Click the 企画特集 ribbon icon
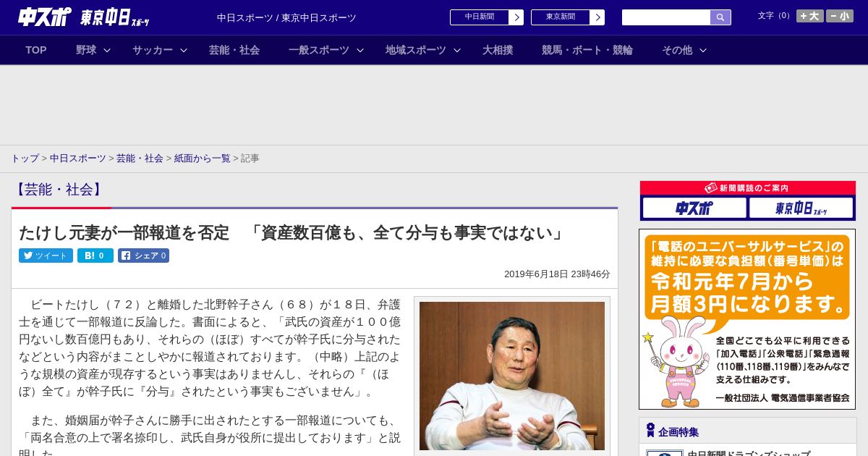Viewport: 868px width, 456px height. point(650,431)
